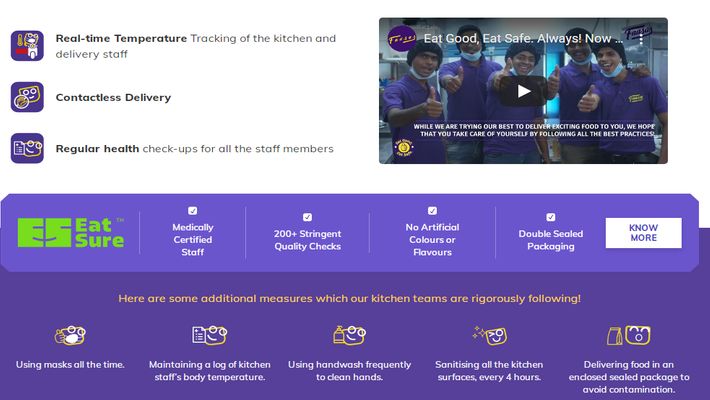710x400 pixels.
Task: Toggle Medically Certified Staff checkbox
Action: click(192, 211)
